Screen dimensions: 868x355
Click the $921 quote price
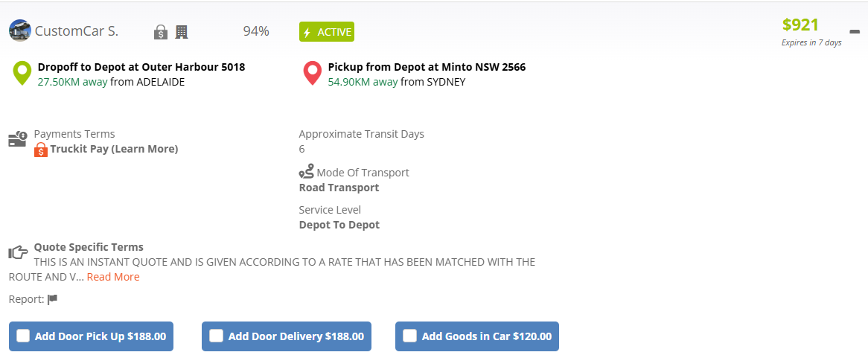(x=800, y=25)
